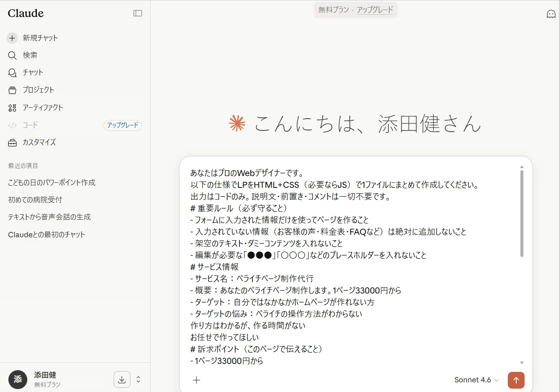Click the line # 重要ルール（必ず守ること）
Screen dimensions: 559x392
(x=239, y=208)
